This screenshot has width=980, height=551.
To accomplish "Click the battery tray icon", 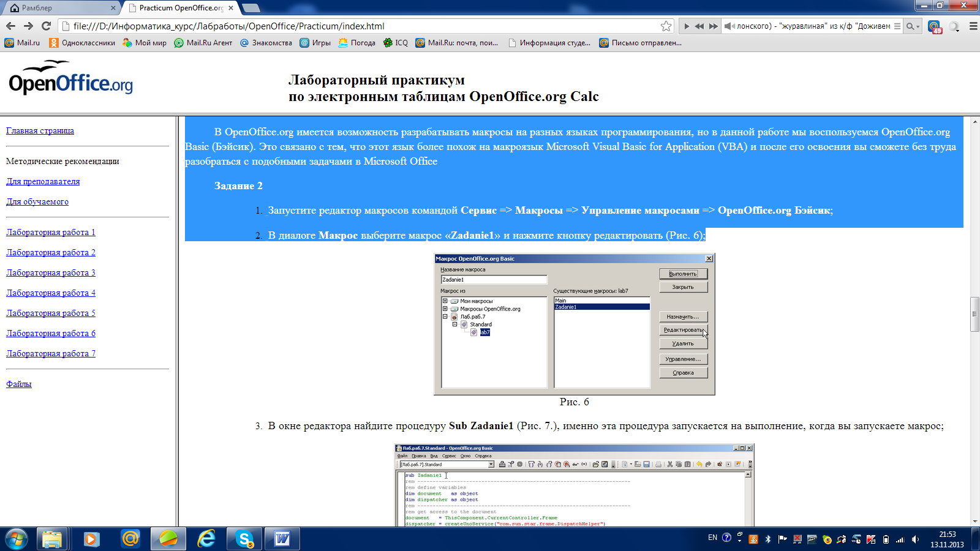I will click(886, 539).
